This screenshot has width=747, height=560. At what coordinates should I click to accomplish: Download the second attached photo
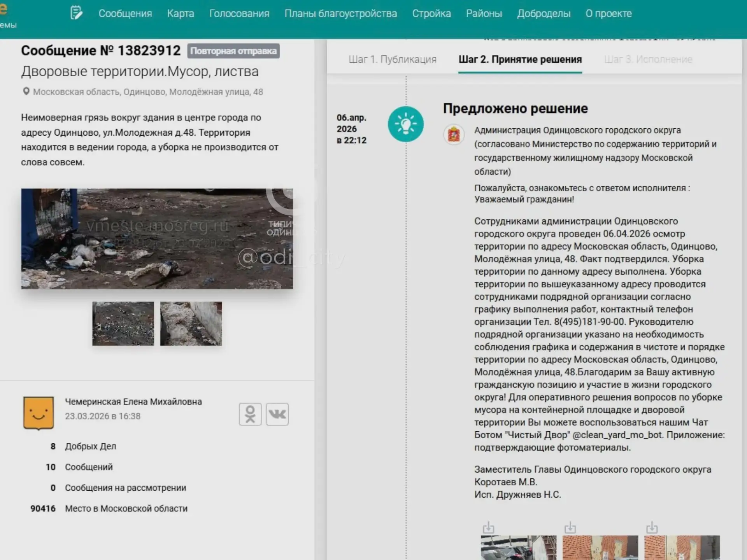[570, 528]
